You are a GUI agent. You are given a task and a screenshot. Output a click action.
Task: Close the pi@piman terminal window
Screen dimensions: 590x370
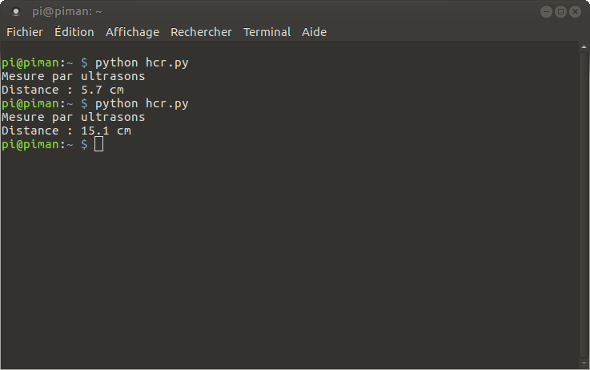(575, 12)
